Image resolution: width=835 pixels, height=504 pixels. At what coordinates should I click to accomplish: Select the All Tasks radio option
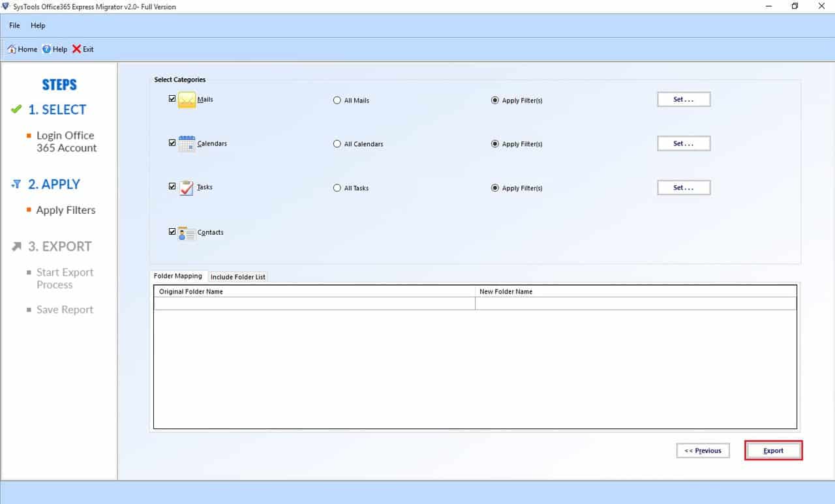[337, 188]
